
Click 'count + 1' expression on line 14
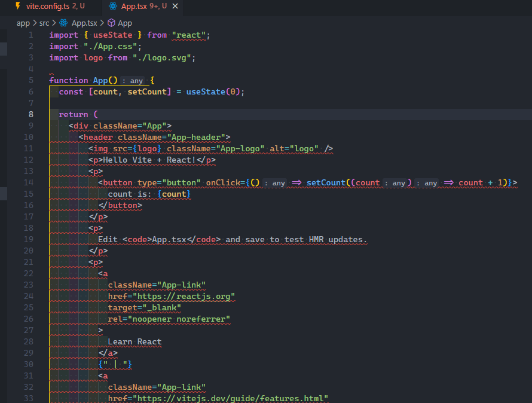(481, 182)
